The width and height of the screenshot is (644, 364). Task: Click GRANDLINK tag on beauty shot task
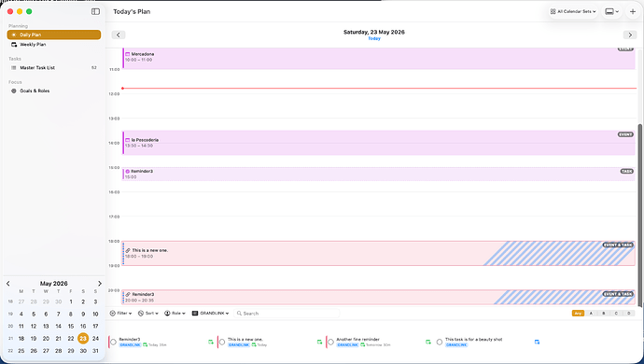coord(456,344)
